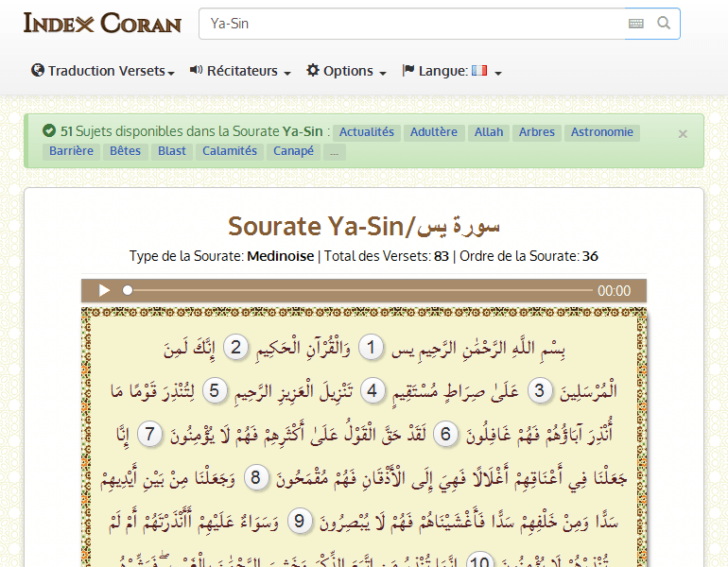
Task: Open the Calamités subject tag
Action: click(230, 151)
